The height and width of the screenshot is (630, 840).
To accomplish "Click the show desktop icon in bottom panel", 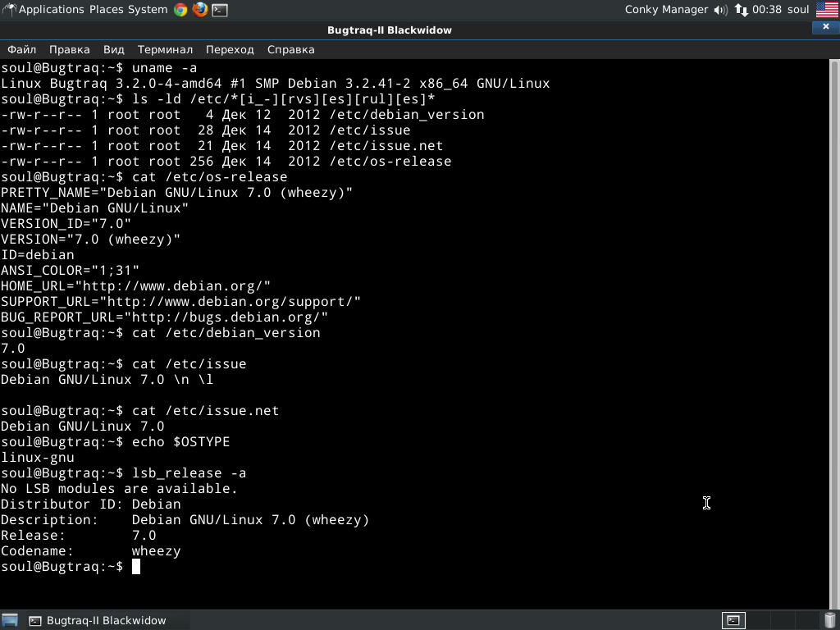I will point(10,620).
